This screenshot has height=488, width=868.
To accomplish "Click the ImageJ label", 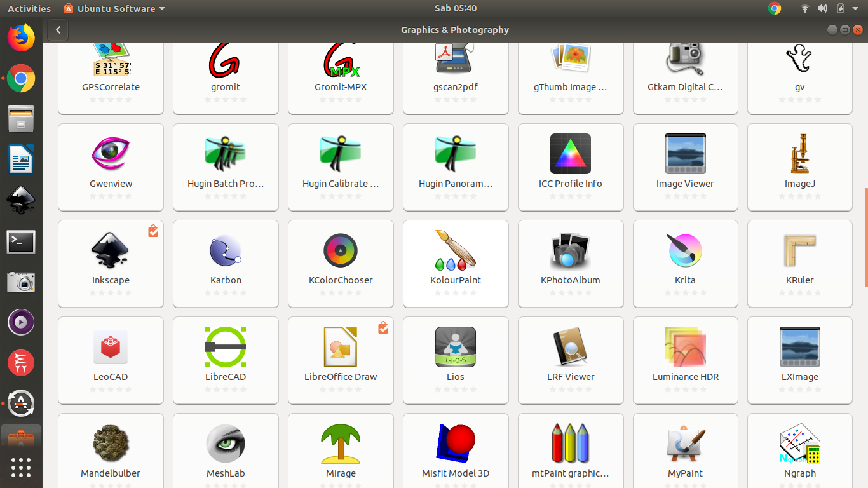I will pos(800,184).
